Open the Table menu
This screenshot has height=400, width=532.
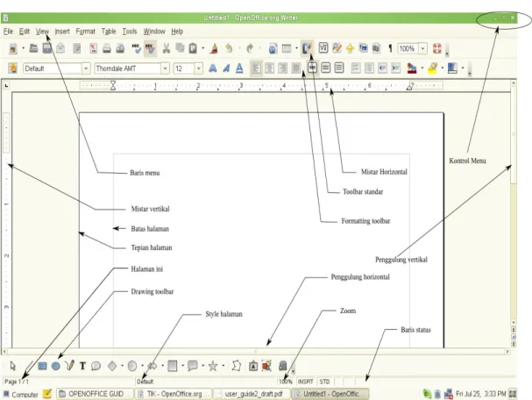[x=109, y=32]
